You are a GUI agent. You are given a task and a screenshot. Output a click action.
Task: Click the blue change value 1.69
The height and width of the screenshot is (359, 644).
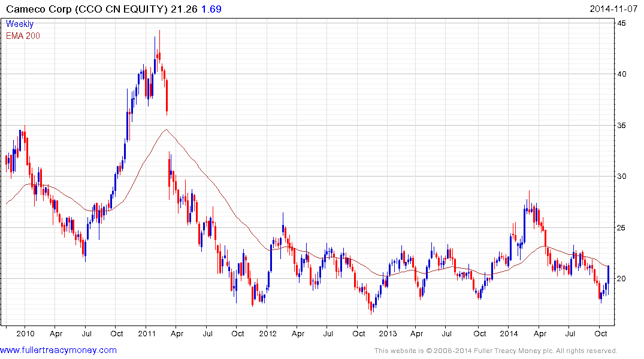[x=211, y=9]
